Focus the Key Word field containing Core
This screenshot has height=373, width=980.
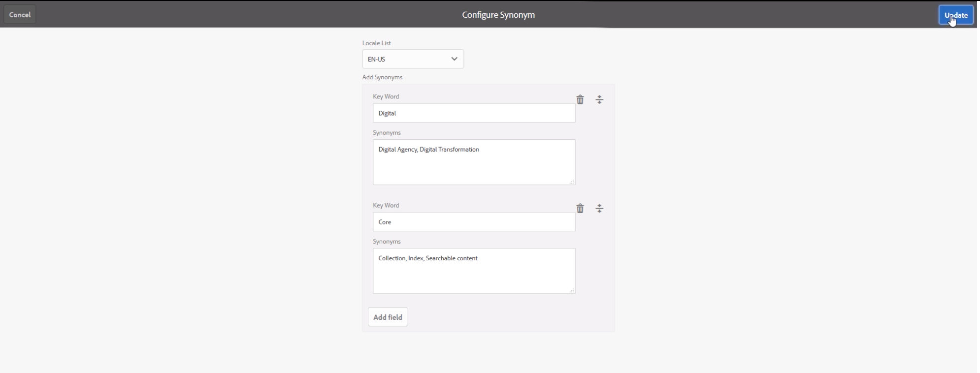474,222
